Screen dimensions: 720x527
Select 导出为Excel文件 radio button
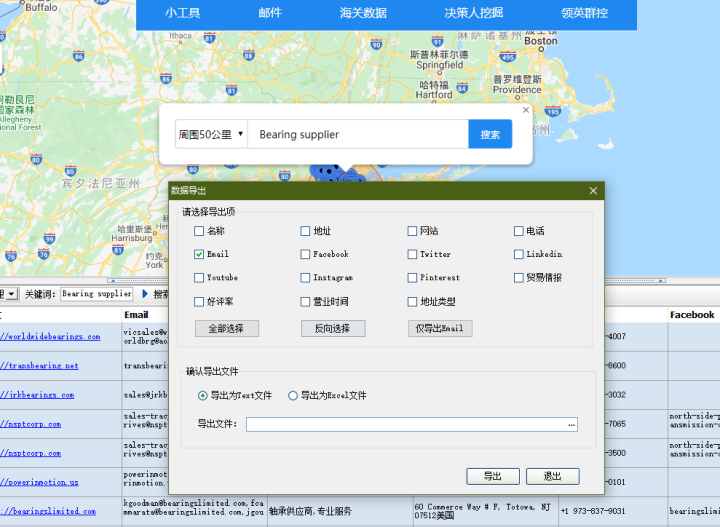tap(293, 396)
